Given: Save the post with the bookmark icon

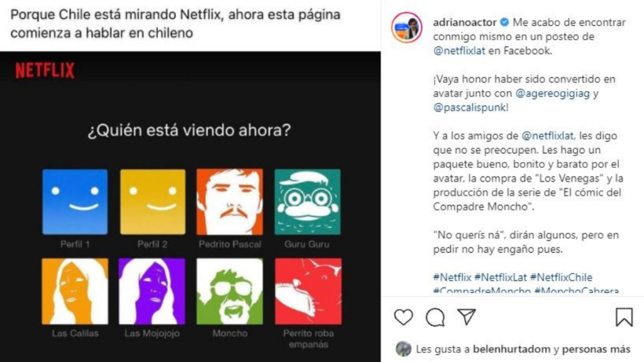Looking at the screenshot, I should 624,317.
